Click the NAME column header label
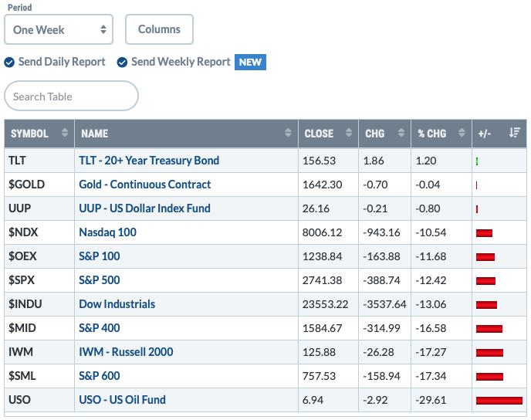 pyautogui.click(x=94, y=134)
